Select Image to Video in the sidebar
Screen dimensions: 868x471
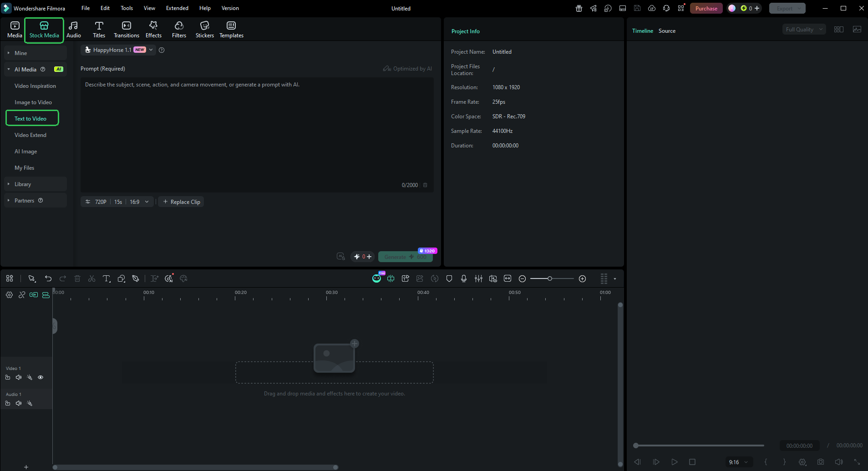tap(33, 102)
